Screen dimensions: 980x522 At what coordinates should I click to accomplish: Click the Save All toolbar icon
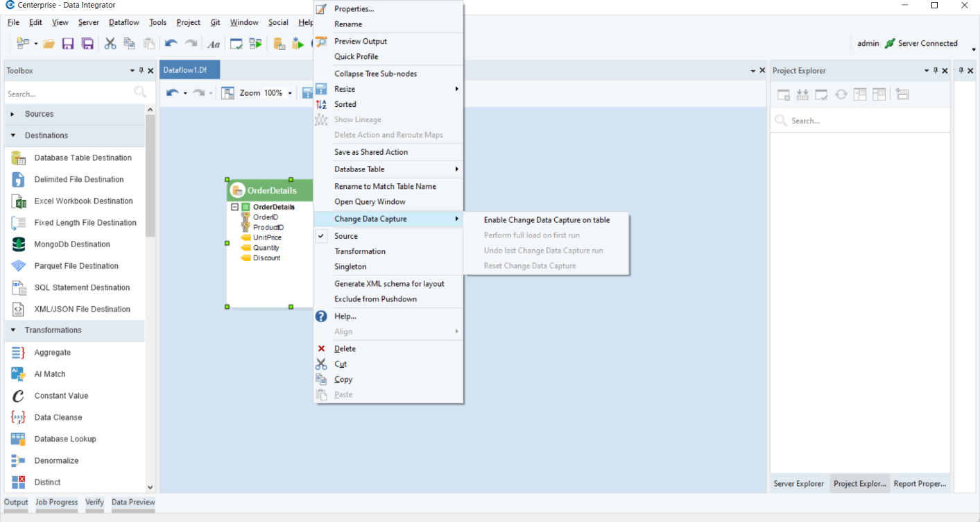tap(87, 44)
